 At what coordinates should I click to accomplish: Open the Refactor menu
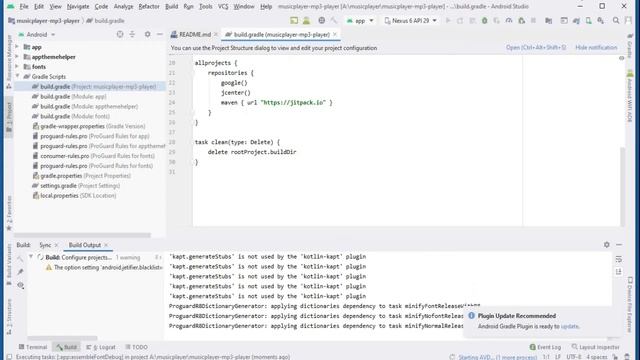[x=149, y=7]
